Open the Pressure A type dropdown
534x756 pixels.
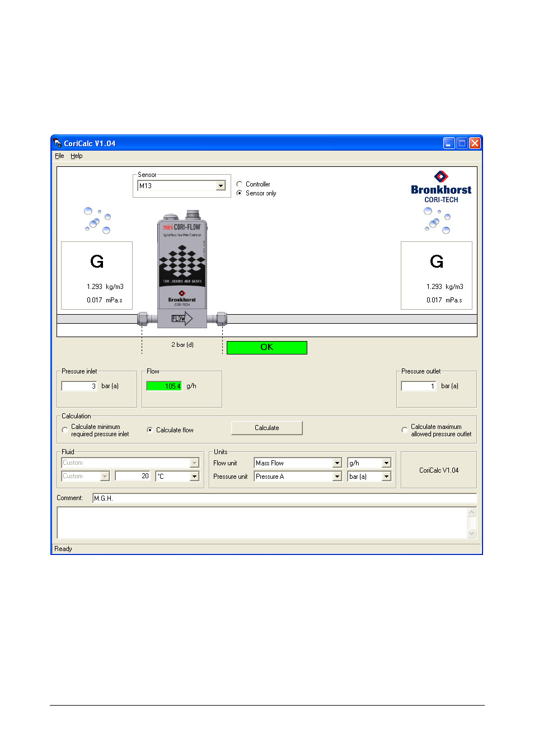(x=337, y=477)
